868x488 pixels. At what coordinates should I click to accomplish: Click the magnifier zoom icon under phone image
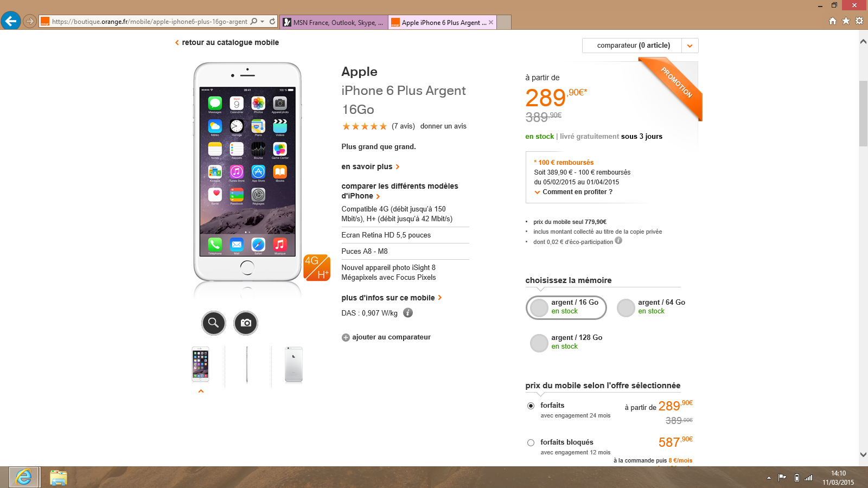pos(213,323)
